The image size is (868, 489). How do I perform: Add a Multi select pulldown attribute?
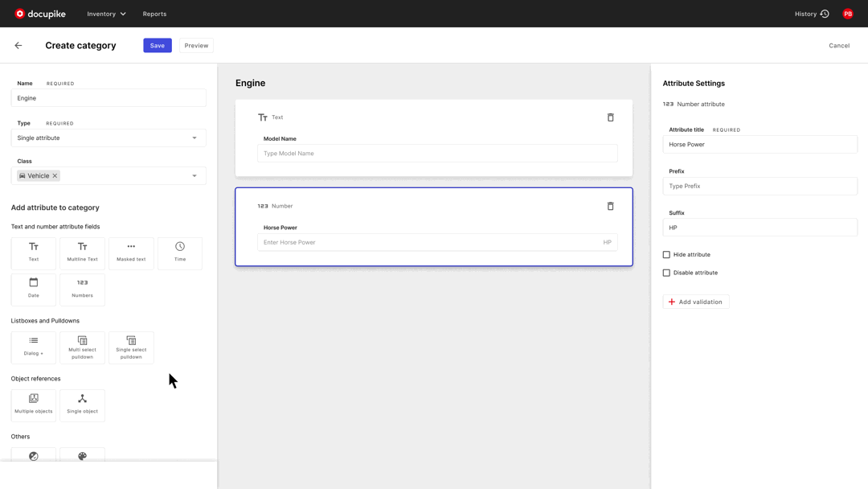click(x=82, y=347)
